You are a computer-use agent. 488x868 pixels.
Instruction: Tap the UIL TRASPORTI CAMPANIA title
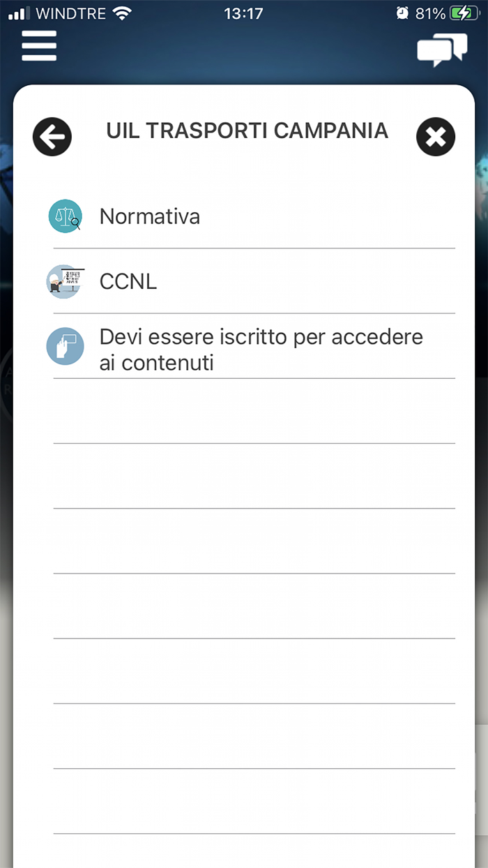pyautogui.click(x=247, y=130)
